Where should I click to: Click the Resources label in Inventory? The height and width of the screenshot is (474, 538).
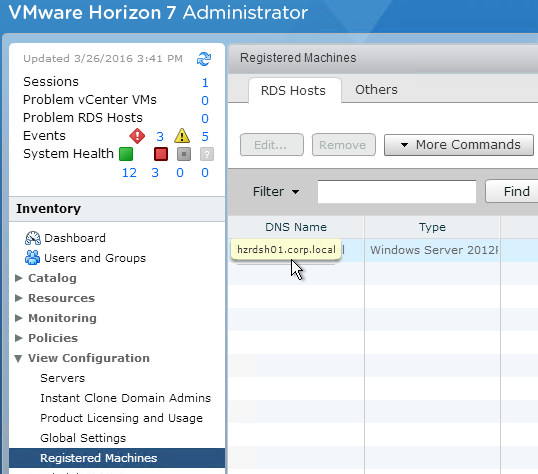61,298
